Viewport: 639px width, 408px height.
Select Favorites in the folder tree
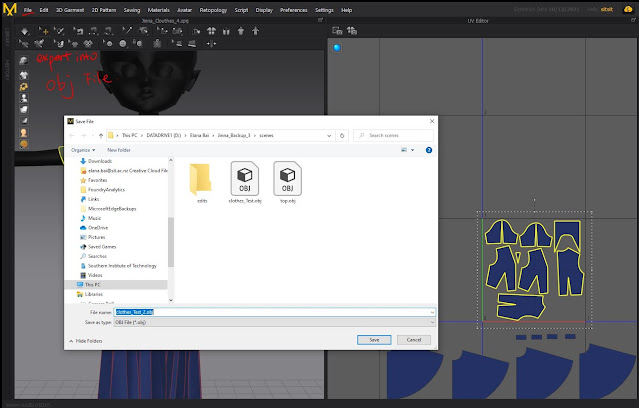[x=98, y=180]
